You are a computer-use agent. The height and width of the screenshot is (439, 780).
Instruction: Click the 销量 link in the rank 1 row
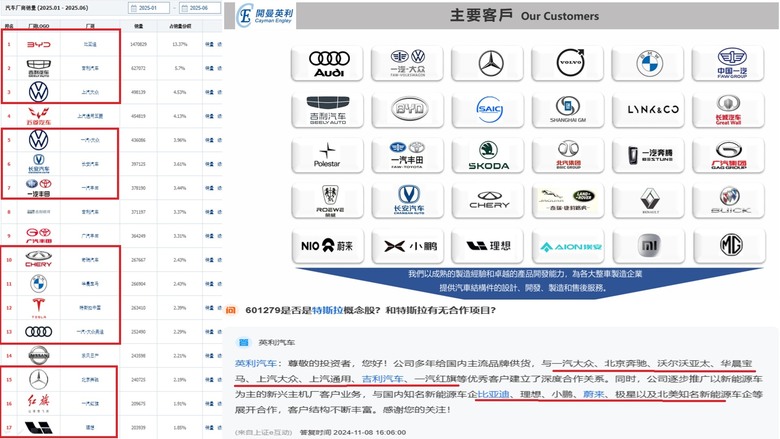tap(209, 44)
